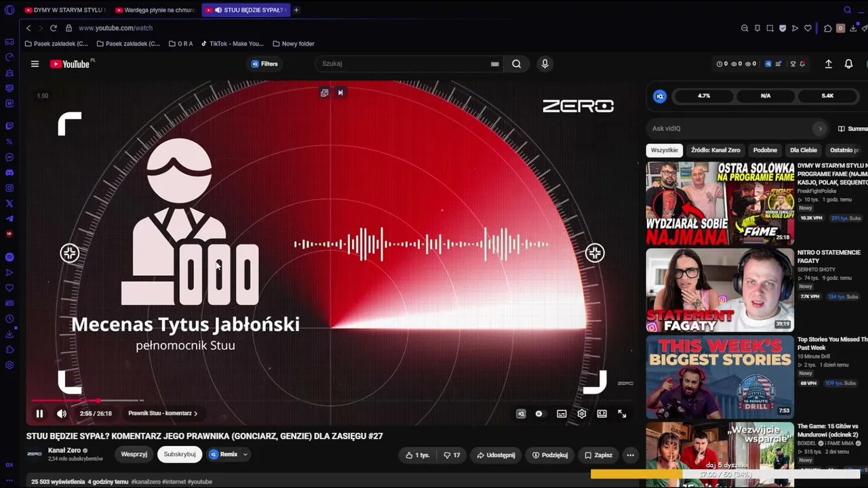The width and height of the screenshot is (868, 488).
Task: Click the vidIQ button in player controls
Action: pos(521,413)
